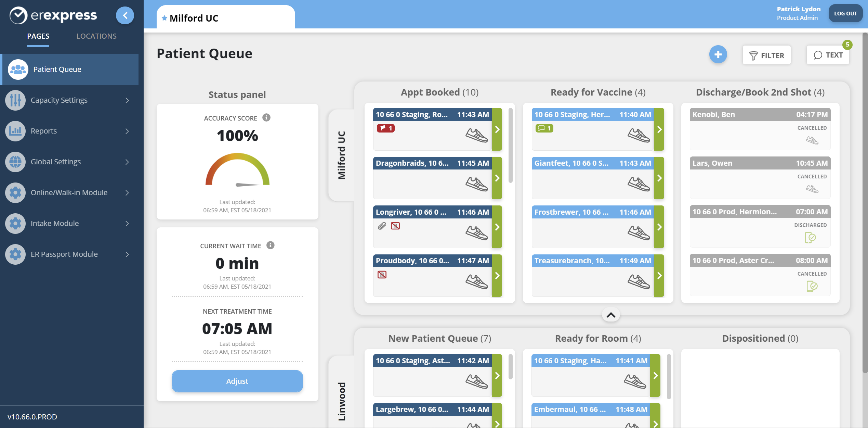
Task: Collapse the sidebar with the back arrow
Action: coord(125,15)
